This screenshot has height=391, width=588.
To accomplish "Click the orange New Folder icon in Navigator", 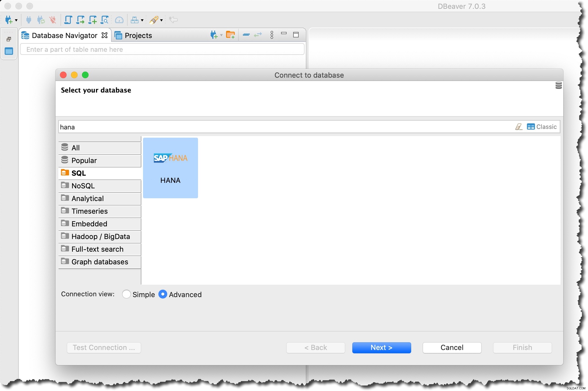I will pyautogui.click(x=230, y=35).
